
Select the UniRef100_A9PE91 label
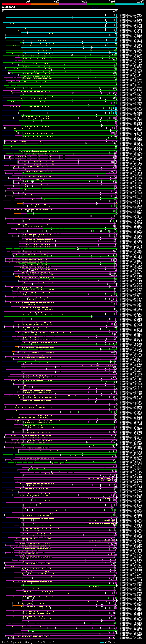(131, 45)
